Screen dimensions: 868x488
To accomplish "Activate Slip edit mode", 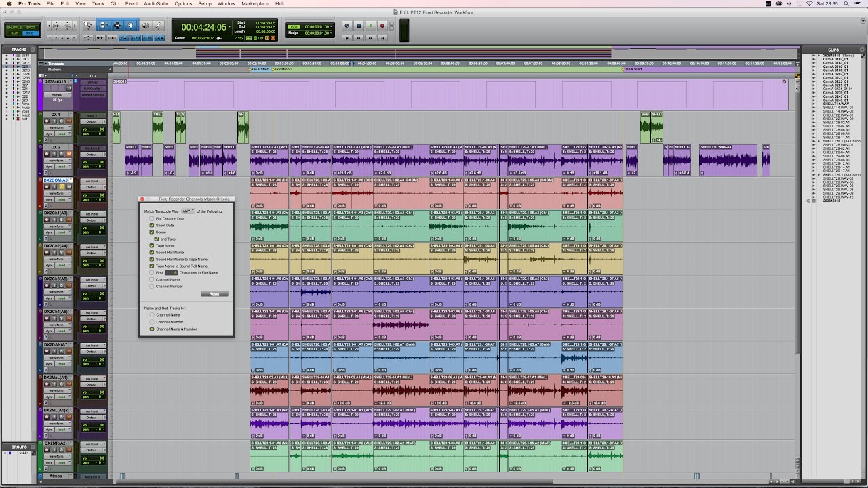I will point(14,33).
